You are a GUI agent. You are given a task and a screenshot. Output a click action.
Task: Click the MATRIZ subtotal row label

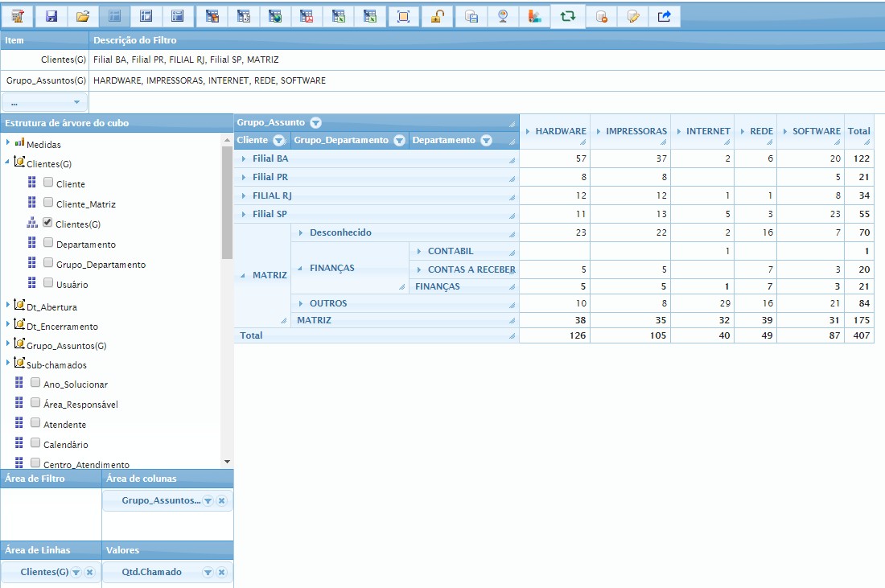(314, 320)
